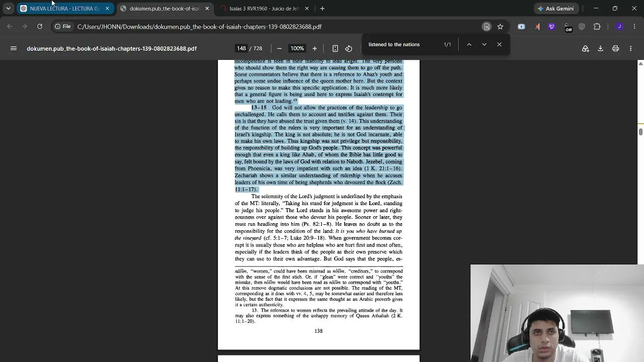This screenshot has height=362, width=644.
Task: Go back to previous page
Action: coord(10,27)
